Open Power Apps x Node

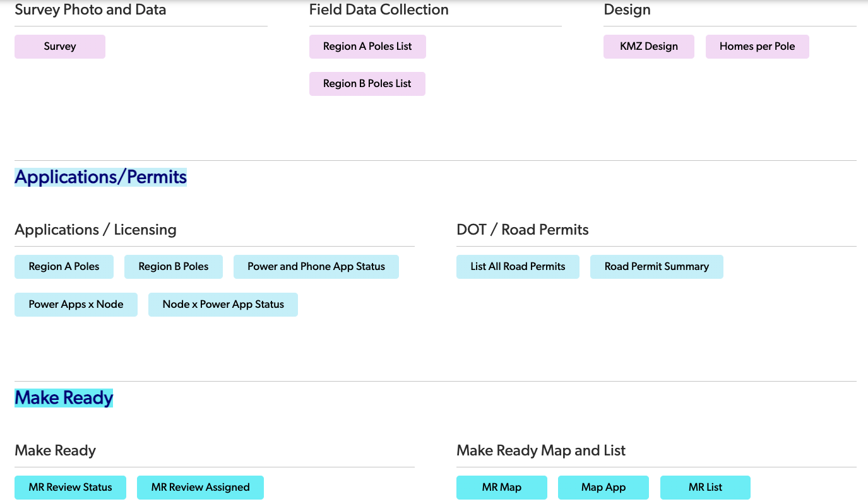(76, 305)
